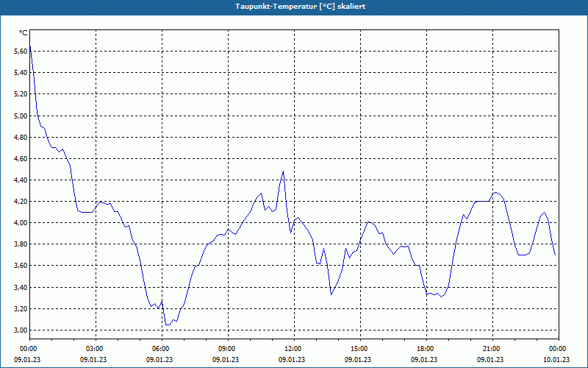
Task: Select the y-axis value 5,60
Action: point(21,51)
